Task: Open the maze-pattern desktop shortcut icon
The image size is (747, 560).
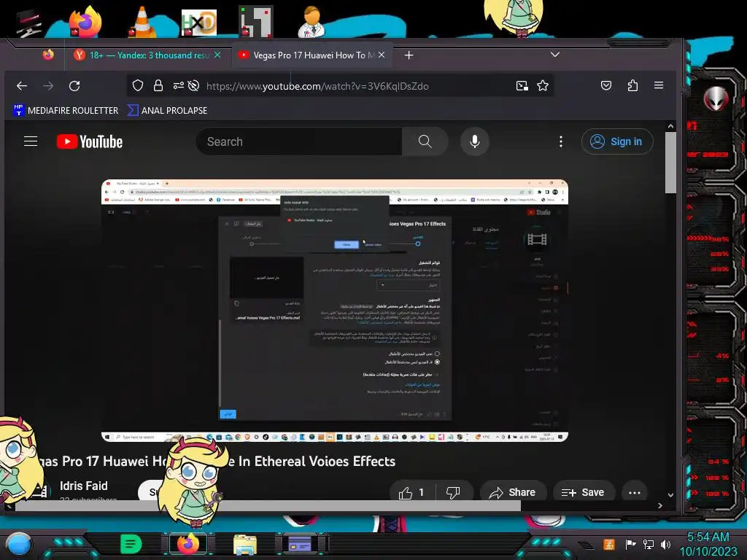Action: [256, 21]
